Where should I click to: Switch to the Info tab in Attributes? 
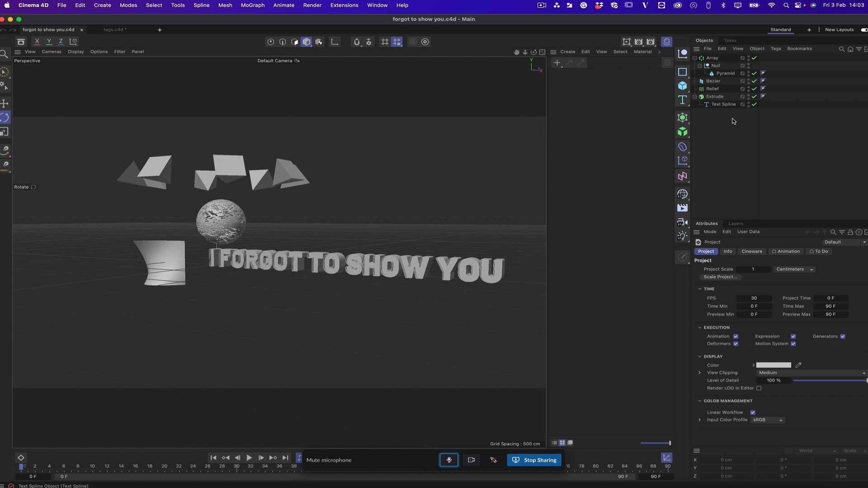coord(728,251)
